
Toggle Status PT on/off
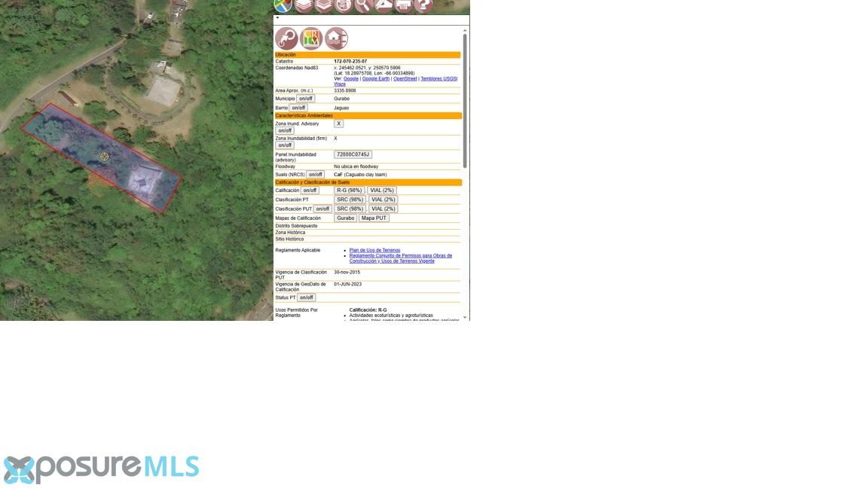pyautogui.click(x=306, y=297)
